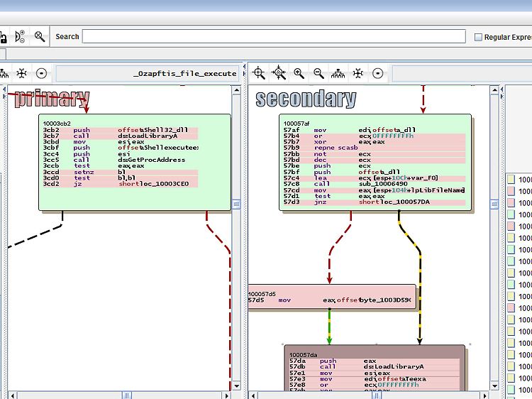Click zoom-to-fit crosshair icon in secondary toolbar
Screen dimensions: 532x399
click(x=258, y=73)
